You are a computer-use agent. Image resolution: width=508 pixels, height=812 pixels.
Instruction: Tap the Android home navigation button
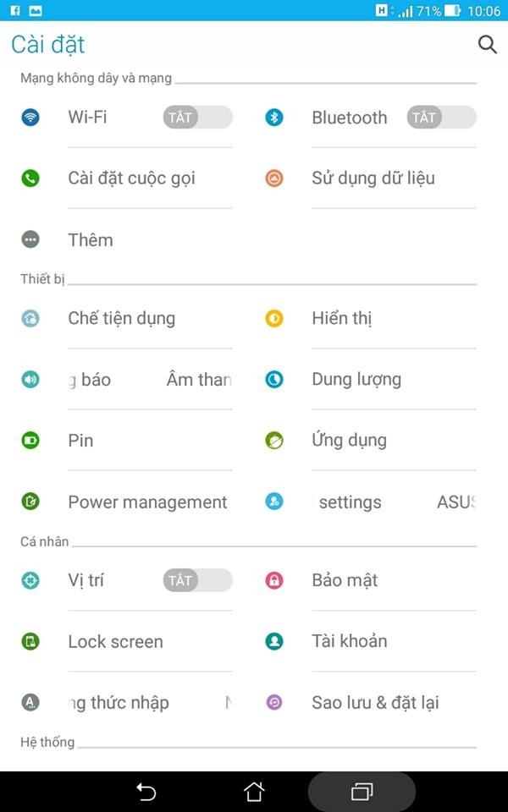(x=254, y=792)
